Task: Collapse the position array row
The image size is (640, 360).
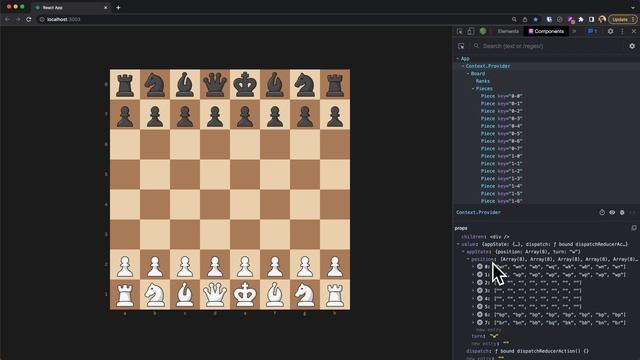Action: pos(468,259)
